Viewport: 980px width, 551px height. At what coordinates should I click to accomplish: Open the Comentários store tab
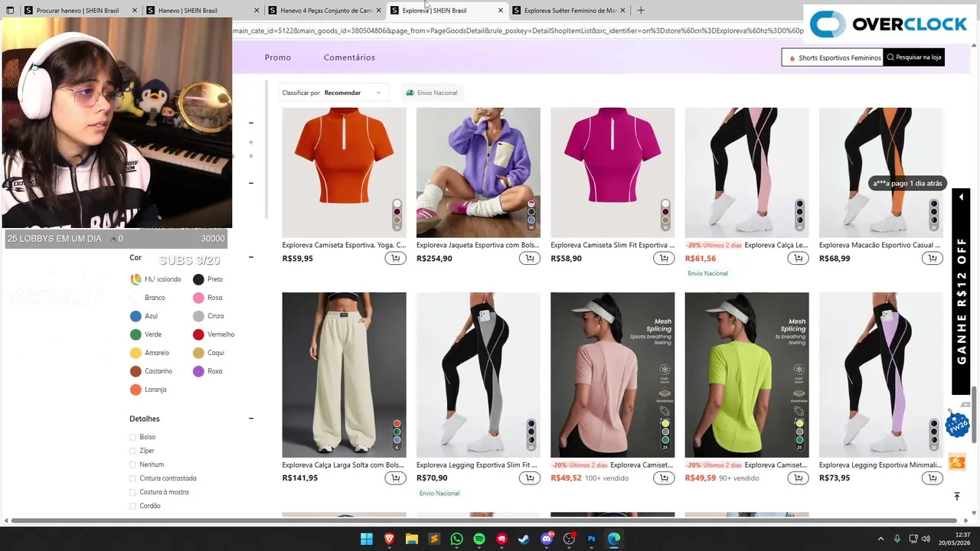point(349,57)
